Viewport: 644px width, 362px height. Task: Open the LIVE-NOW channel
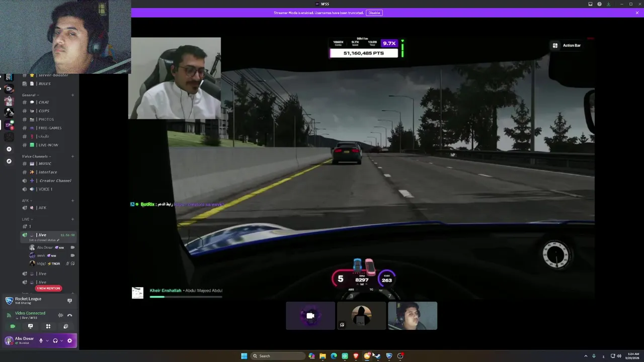48,145
